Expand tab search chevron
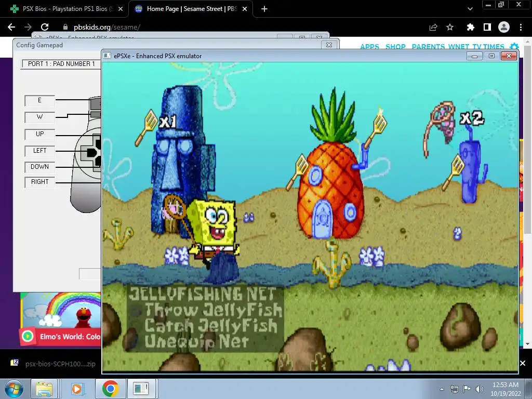This screenshot has height=399, width=532. click(x=470, y=9)
